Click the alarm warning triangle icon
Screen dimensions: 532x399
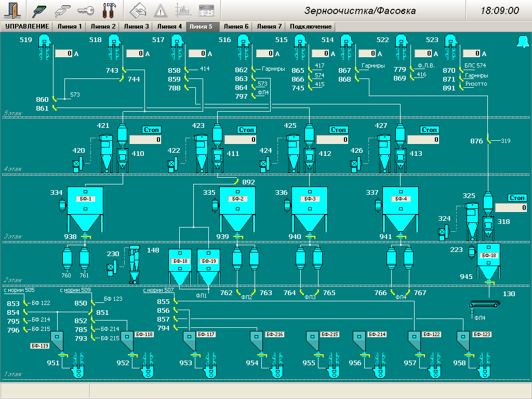tap(161, 10)
